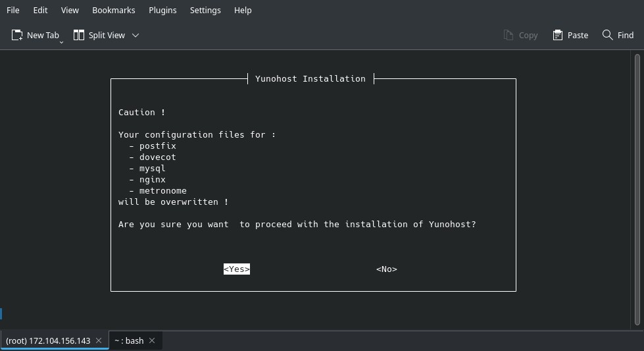Close the bash tab
The height and width of the screenshot is (351, 644).
pos(152,340)
